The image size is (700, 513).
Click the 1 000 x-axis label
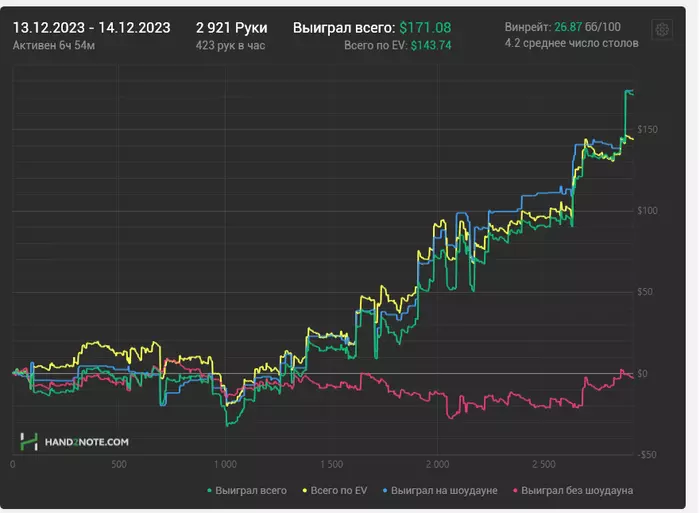click(x=225, y=464)
